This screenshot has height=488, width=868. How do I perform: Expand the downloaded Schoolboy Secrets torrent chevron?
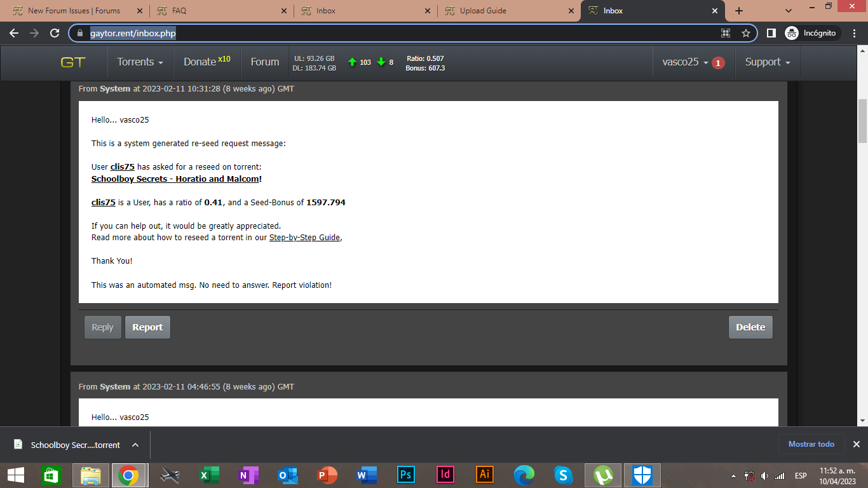[134, 445]
